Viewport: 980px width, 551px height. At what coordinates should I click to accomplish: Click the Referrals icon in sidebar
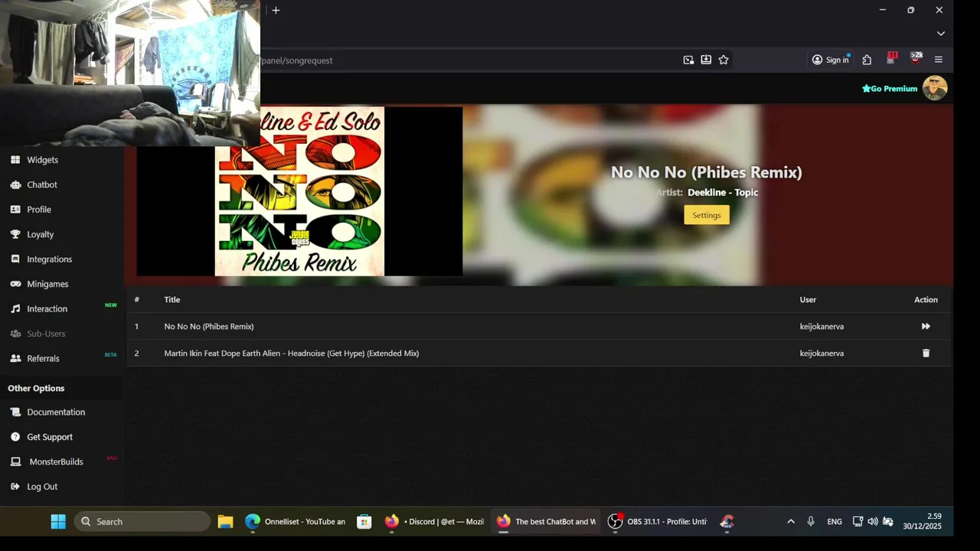pos(15,358)
